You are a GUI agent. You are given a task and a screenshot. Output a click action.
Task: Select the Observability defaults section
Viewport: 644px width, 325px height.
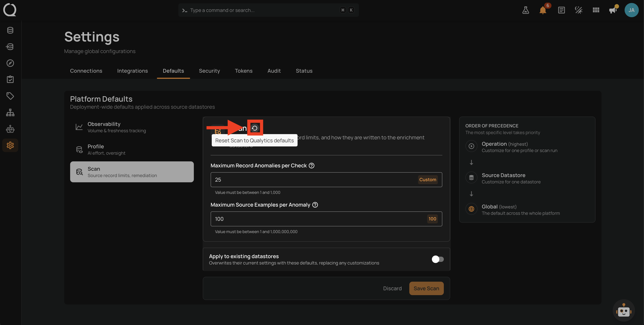click(x=132, y=127)
